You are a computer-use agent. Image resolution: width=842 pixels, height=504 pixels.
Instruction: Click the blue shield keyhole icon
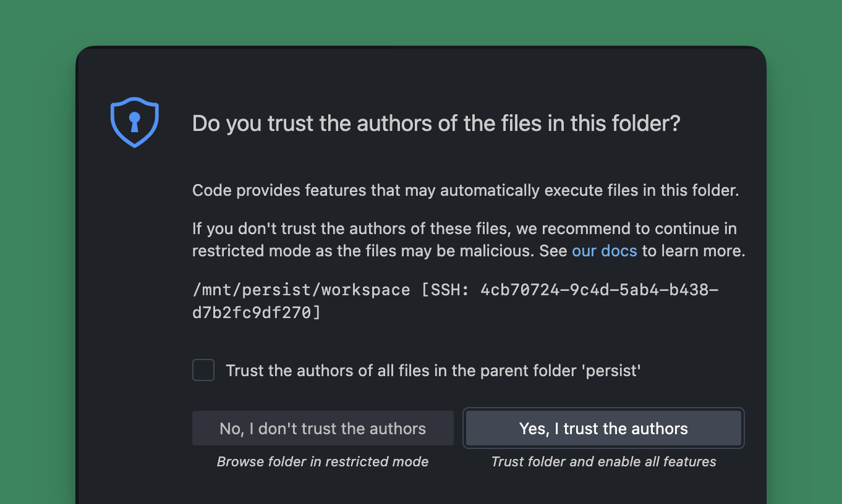point(135,122)
